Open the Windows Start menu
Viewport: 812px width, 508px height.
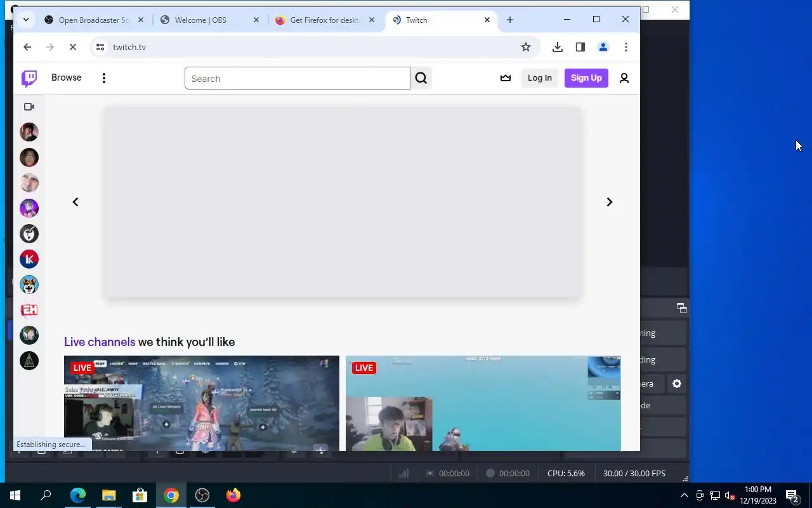tap(15, 495)
